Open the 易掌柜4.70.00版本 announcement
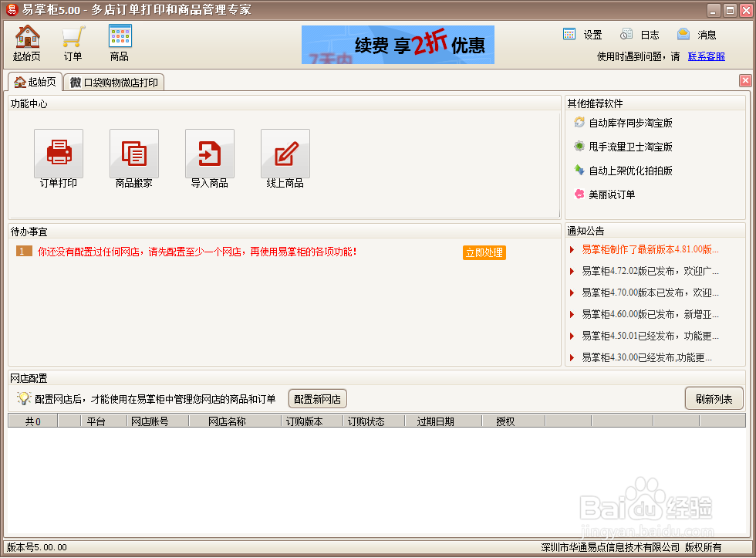Screen dimensions: 756x558 click(x=650, y=293)
